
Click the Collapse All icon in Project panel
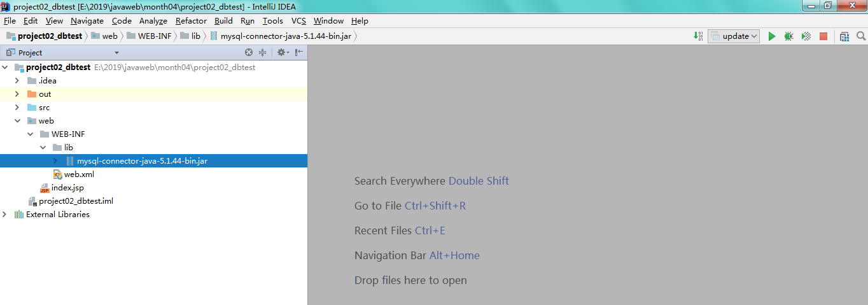[x=262, y=53]
